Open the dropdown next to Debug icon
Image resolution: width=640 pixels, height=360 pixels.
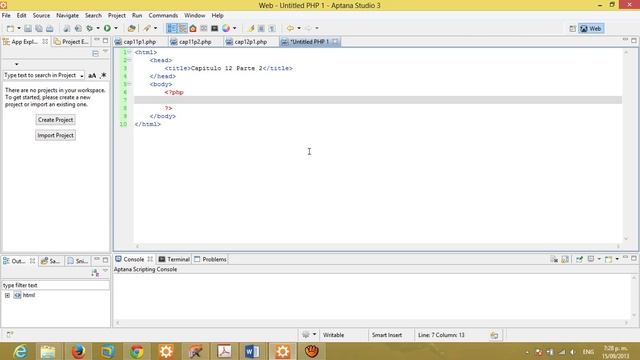pos(98,28)
